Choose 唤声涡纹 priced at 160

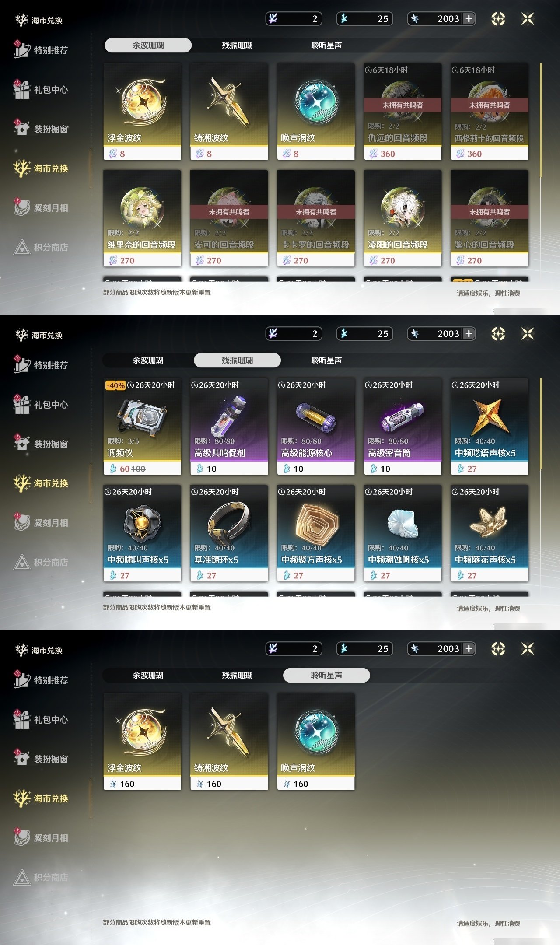[x=316, y=742]
